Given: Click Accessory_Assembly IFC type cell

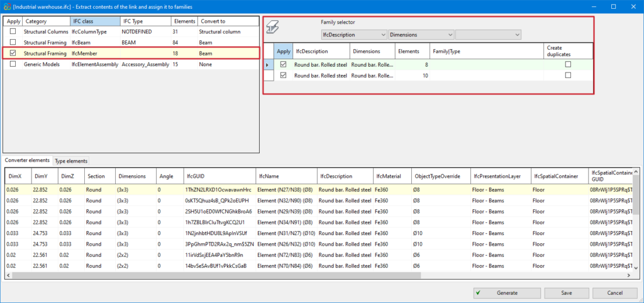Looking at the screenshot, I should click(x=145, y=64).
